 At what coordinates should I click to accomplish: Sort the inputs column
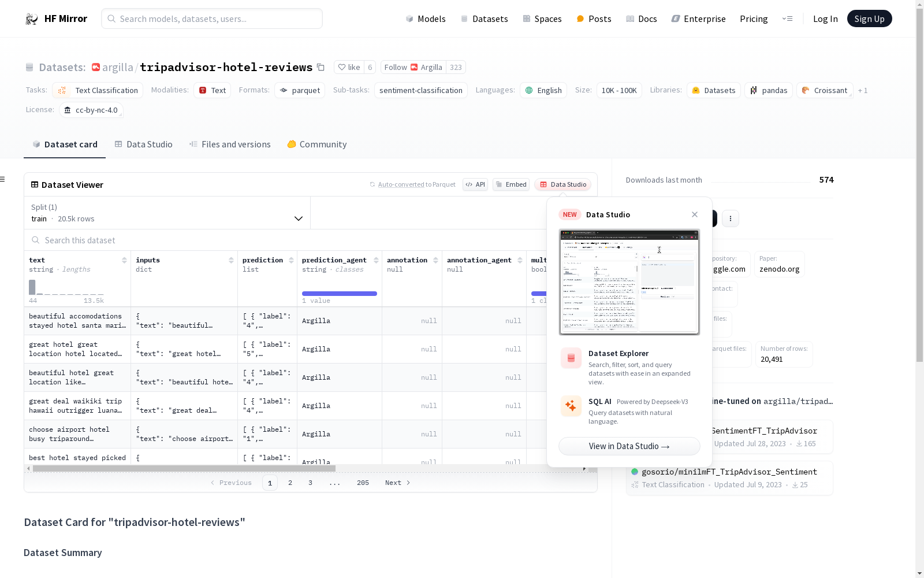[231, 260]
